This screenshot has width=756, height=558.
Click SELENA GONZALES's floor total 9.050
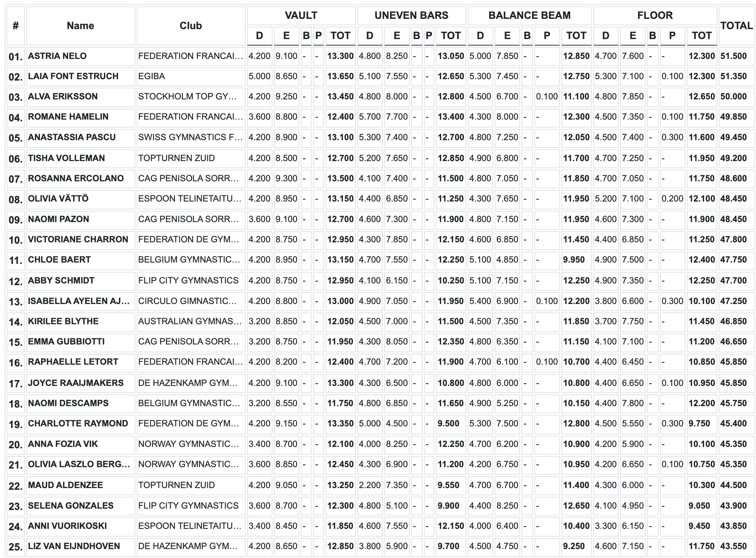[x=699, y=506]
